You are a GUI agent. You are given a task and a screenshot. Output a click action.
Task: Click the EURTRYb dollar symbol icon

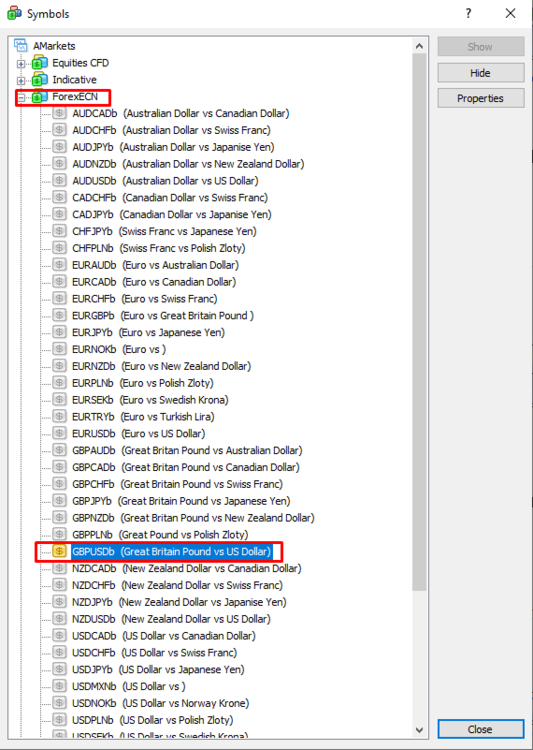point(59,417)
